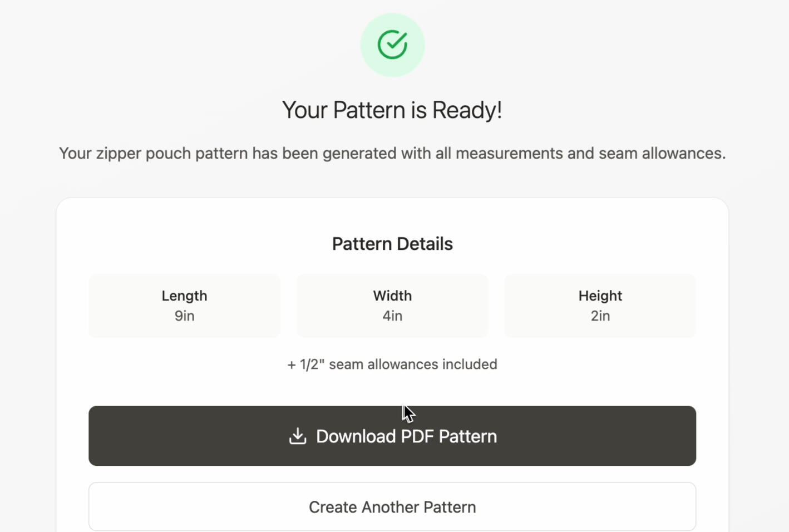Click the download arrow icon
789x532 pixels.
pos(298,436)
